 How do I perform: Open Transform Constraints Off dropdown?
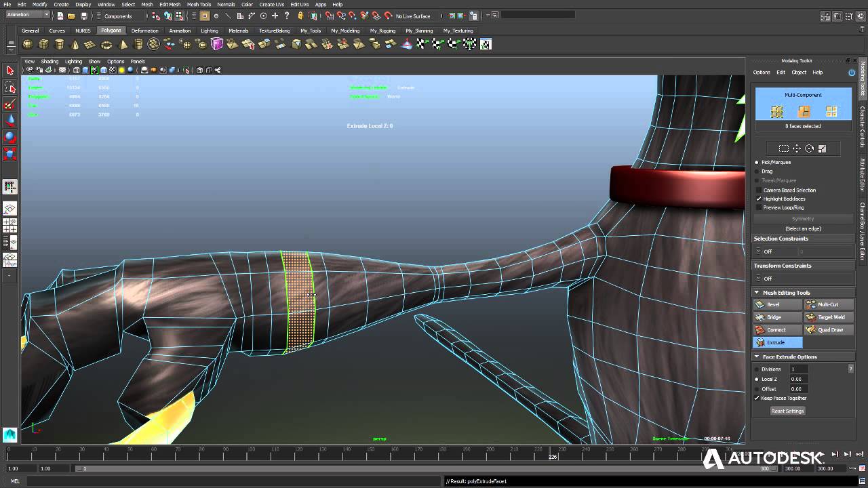pos(803,279)
